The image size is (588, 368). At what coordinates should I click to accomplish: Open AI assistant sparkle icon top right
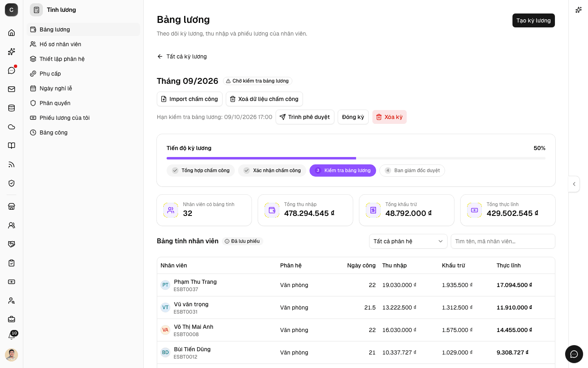578,10
